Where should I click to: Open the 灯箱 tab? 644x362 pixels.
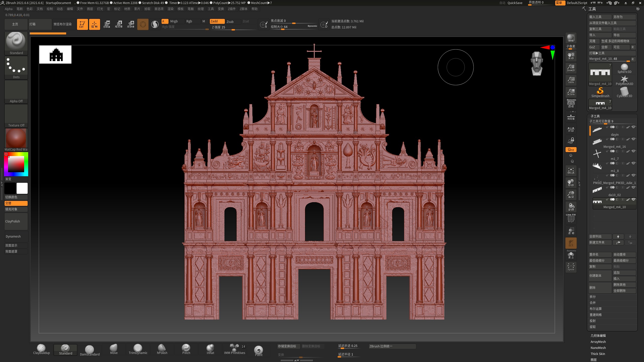point(40,24)
